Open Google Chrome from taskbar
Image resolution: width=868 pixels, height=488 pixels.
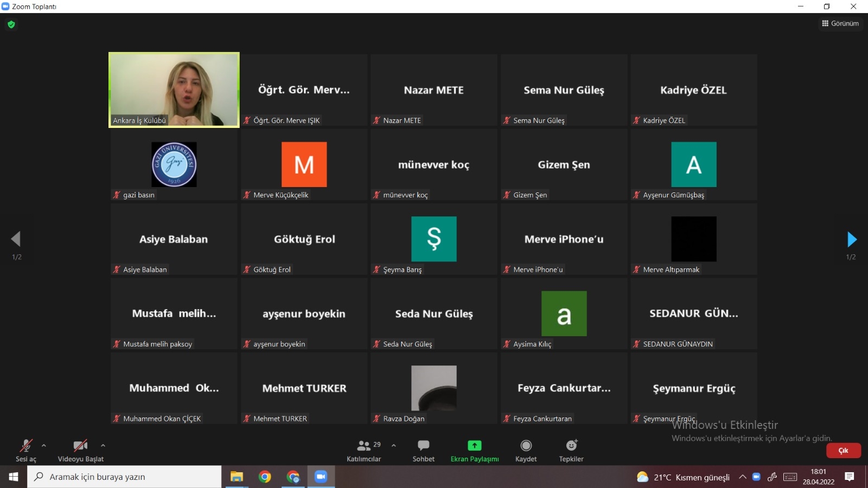pyautogui.click(x=265, y=477)
